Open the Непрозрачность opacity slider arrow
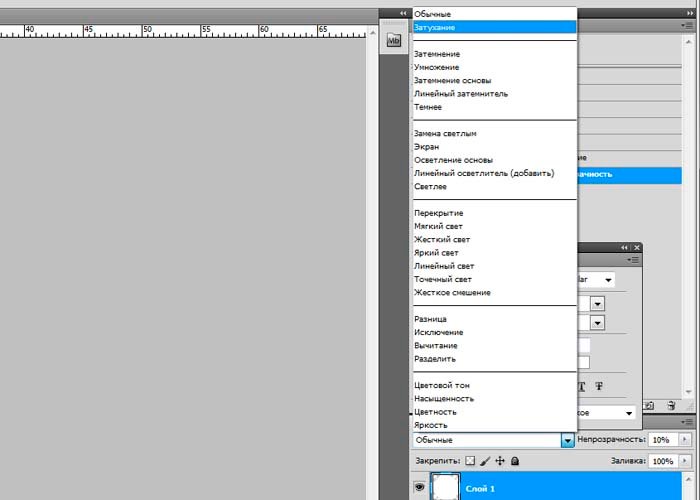 click(685, 440)
